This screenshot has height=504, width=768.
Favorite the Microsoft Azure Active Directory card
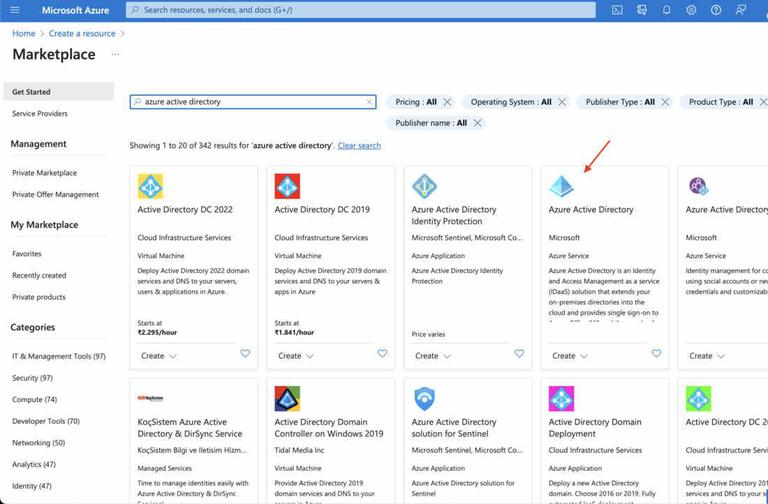pyautogui.click(x=656, y=353)
